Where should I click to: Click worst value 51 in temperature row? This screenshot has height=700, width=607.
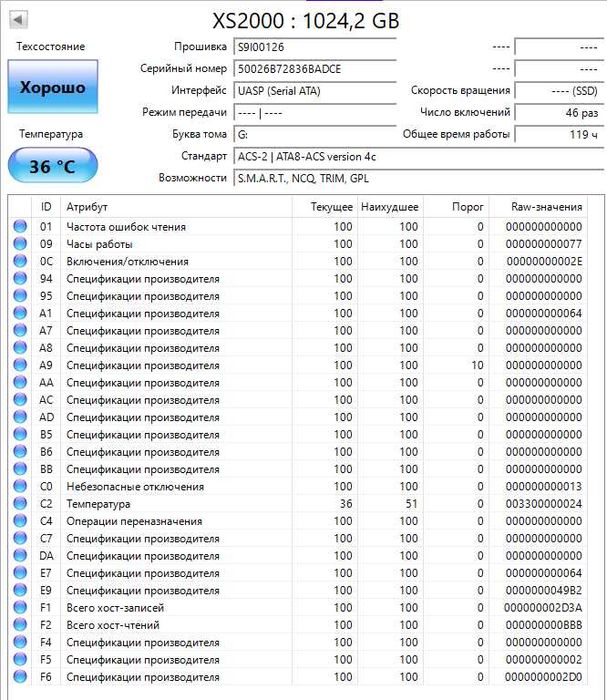[412, 504]
